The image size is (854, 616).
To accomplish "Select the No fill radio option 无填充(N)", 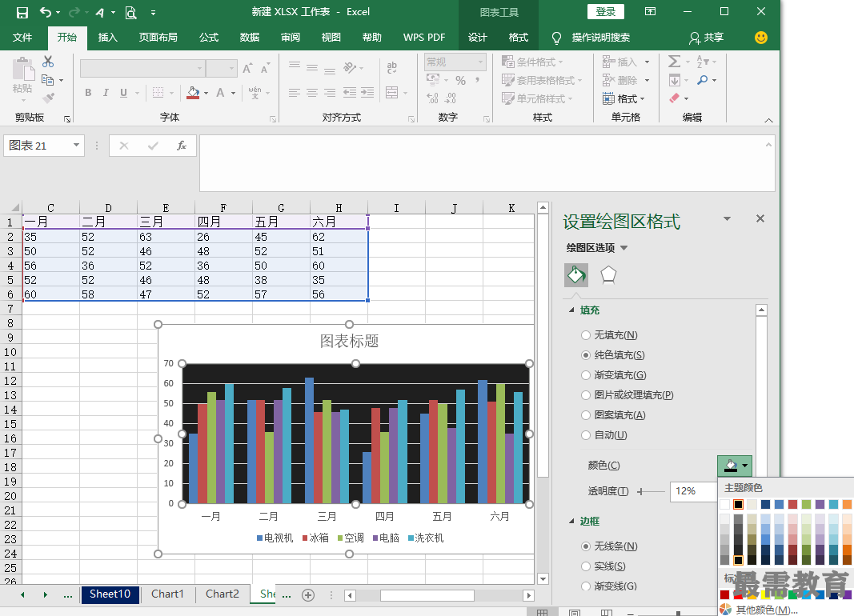I will [609, 335].
